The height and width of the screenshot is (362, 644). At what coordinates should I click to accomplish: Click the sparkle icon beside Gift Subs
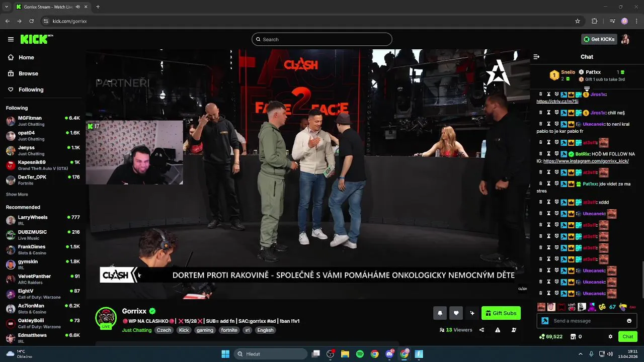[472, 313]
